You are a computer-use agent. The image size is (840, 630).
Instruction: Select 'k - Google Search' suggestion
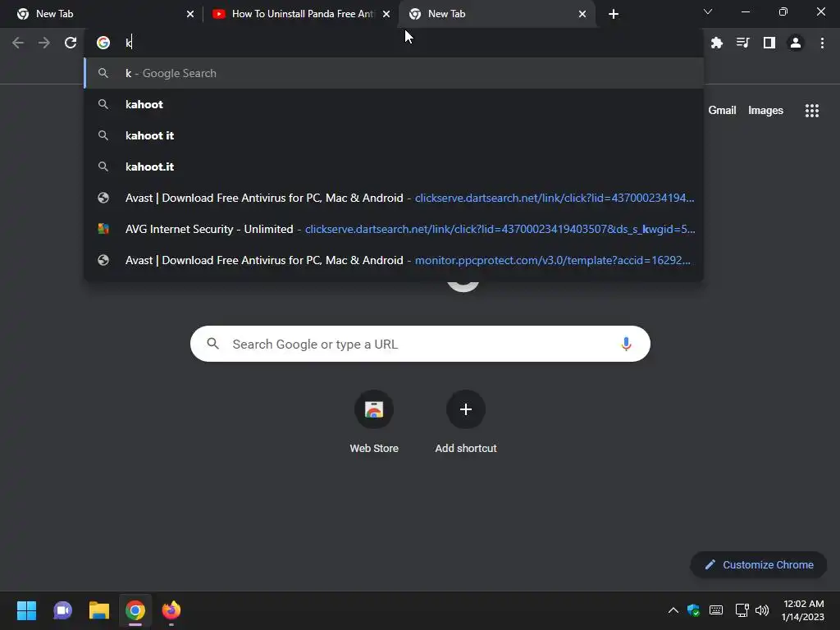click(x=394, y=73)
